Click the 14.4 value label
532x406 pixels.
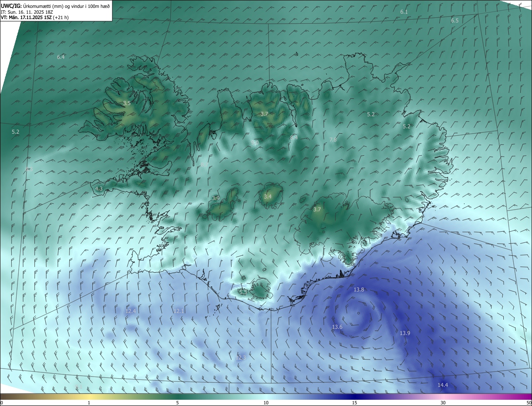(443, 385)
